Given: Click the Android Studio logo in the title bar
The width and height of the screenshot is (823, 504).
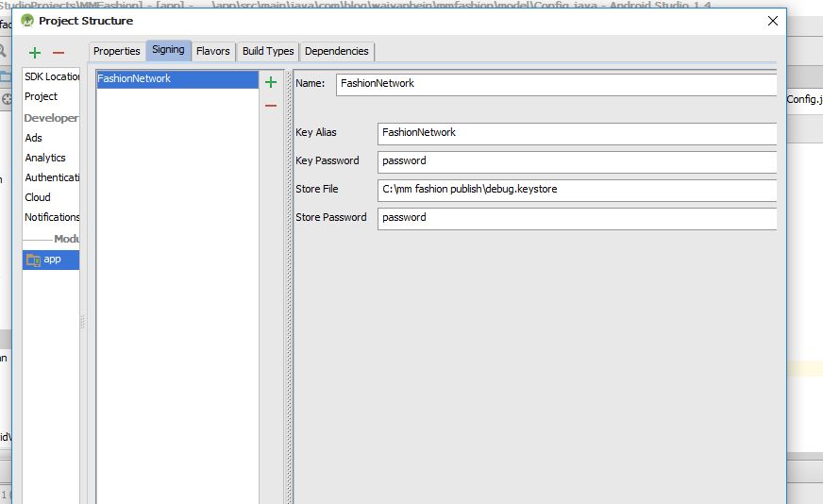Looking at the screenshot, I should tap(27, 21).
